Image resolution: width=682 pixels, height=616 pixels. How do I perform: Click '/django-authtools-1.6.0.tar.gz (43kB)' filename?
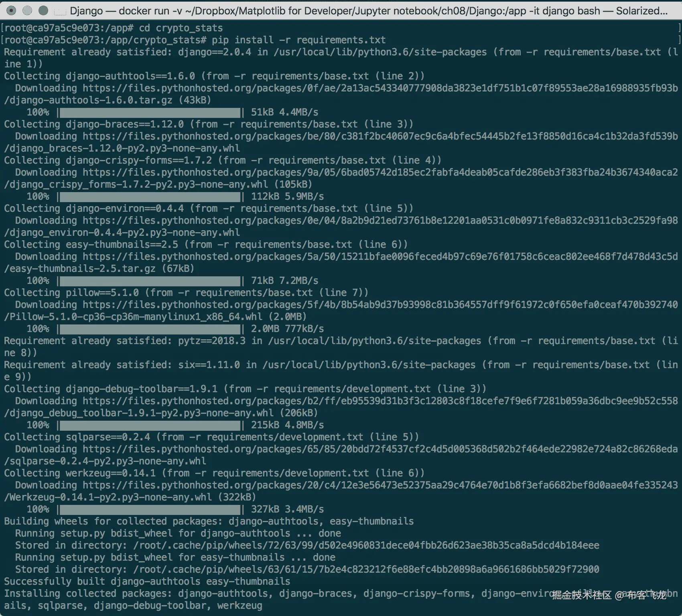pyautogui.click(x=108, y=100)
